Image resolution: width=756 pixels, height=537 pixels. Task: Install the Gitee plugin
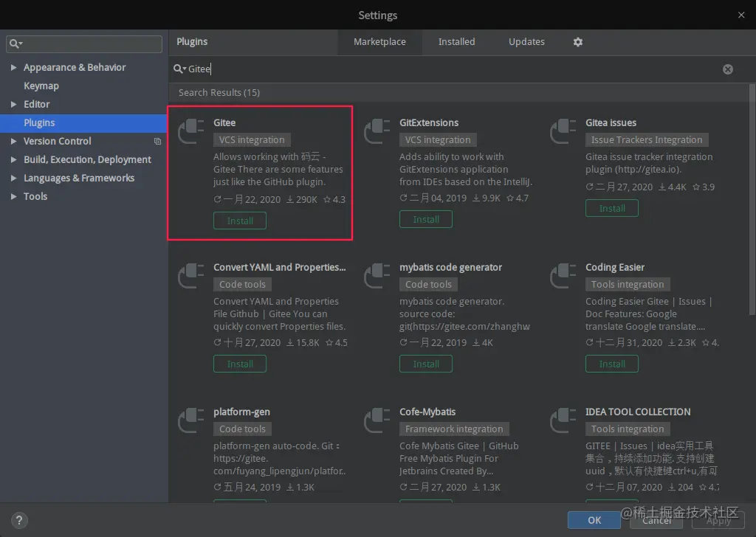pos(240,221)
